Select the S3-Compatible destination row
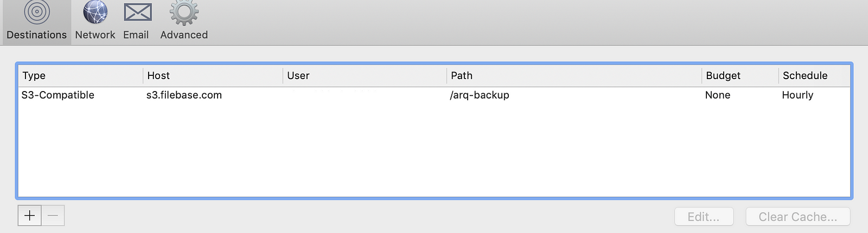Image resolution: width=868 pixels, height=233 pixels. click(x=58, y=95)
